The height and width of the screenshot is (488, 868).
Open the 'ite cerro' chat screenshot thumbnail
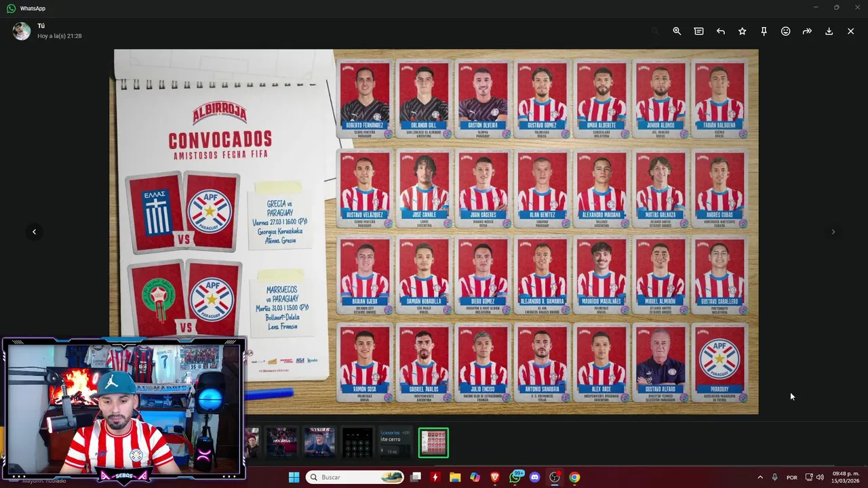coord(395,443)
